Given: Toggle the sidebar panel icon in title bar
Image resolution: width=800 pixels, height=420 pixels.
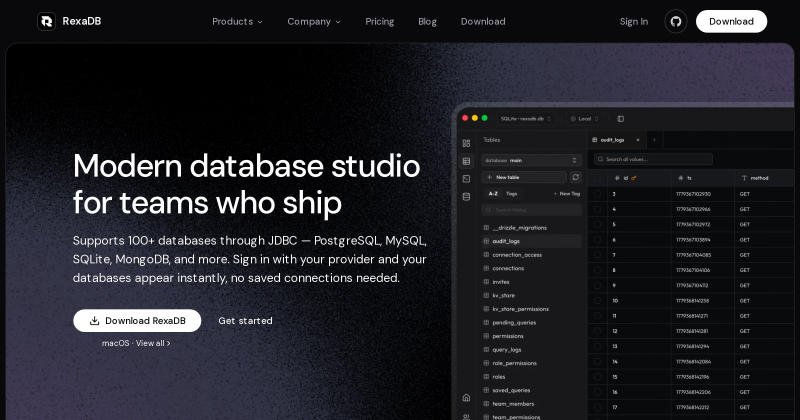Looking at the screenshot, I should click(620, 119).
